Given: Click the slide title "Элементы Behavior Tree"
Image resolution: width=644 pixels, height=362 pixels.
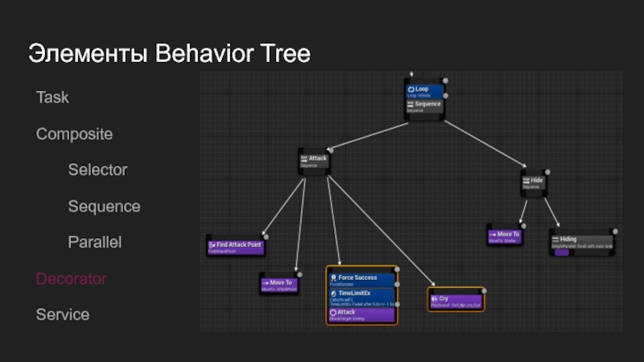Looking at the screenshot, I should pyautogui.click(x=169, y=54).
